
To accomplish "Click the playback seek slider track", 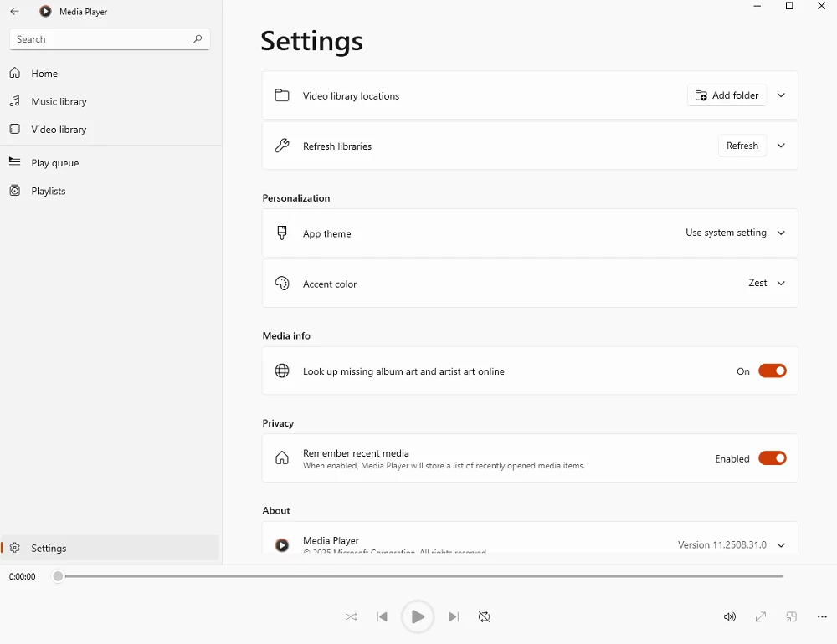I will pos(418,576).
